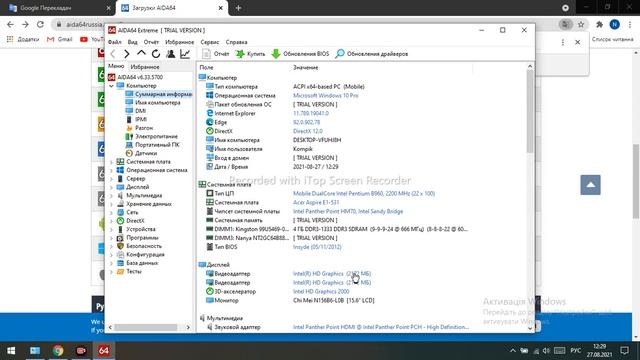Click the Insyde BIOS date link
This screenshot has width=640, height=360.
(317, 247)
